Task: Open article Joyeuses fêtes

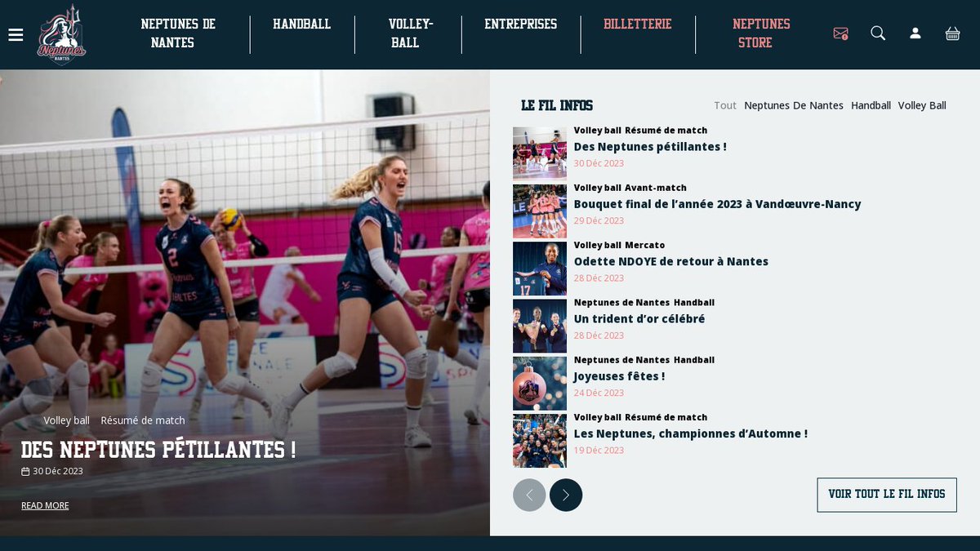Action: pos(619,376)
